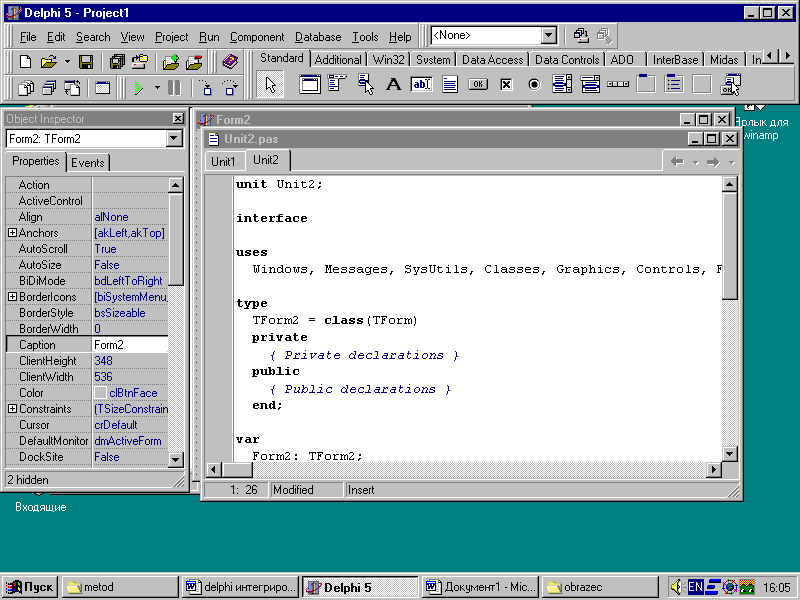The image size is (800, 600).
Task: Click the editor back navigation arrow
Action: (678, 162)
